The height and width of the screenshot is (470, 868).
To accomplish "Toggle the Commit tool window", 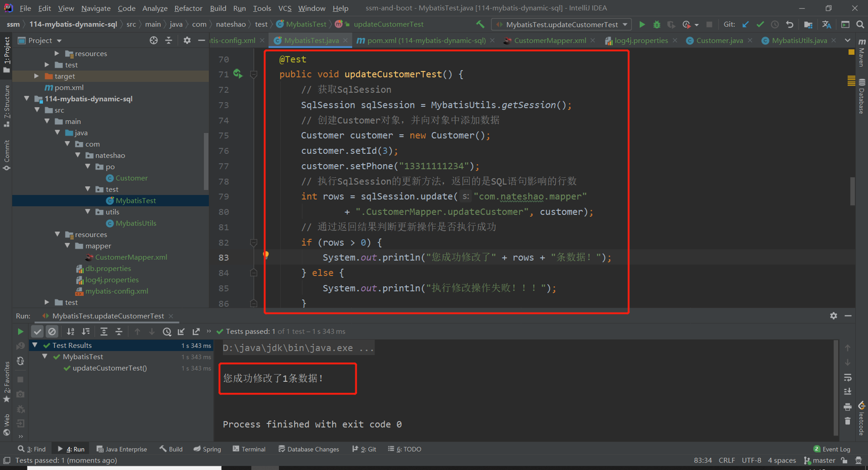I will [7, 156].
